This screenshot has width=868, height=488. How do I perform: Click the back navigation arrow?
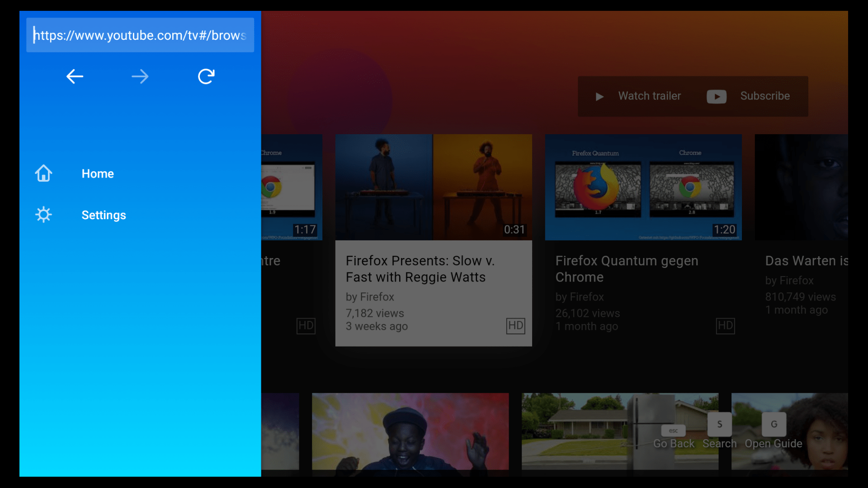pyautogui.click(x=75, y=76)
